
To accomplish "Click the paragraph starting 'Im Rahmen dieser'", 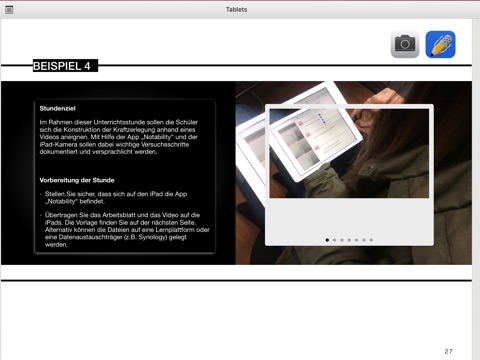I will (119, 137).
